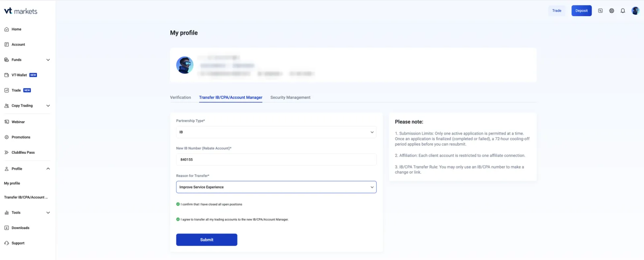Click the Funds coins icon
The image size is (644, 260).
(6, 60)
